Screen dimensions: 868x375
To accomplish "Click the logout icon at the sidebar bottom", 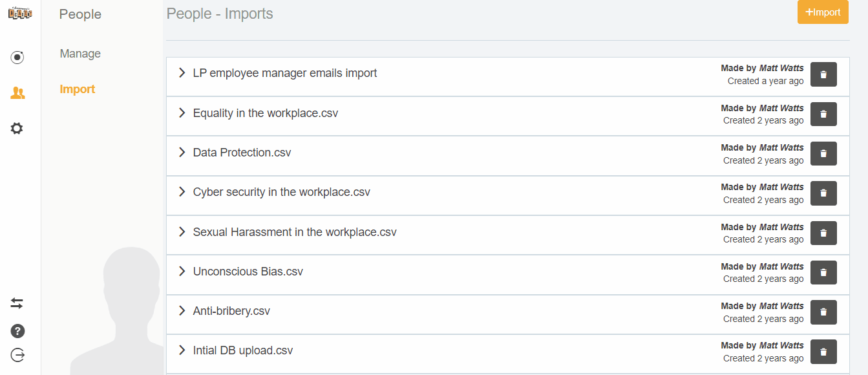I will click(17, 354).
